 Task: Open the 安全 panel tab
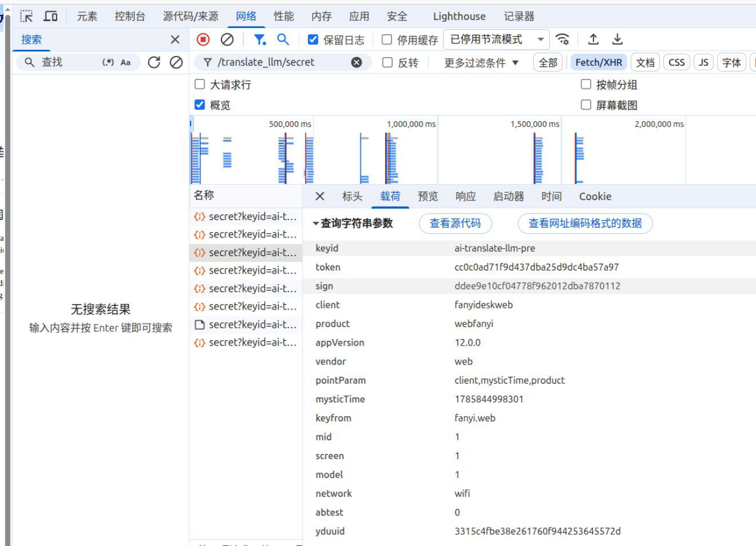[397, 17]
